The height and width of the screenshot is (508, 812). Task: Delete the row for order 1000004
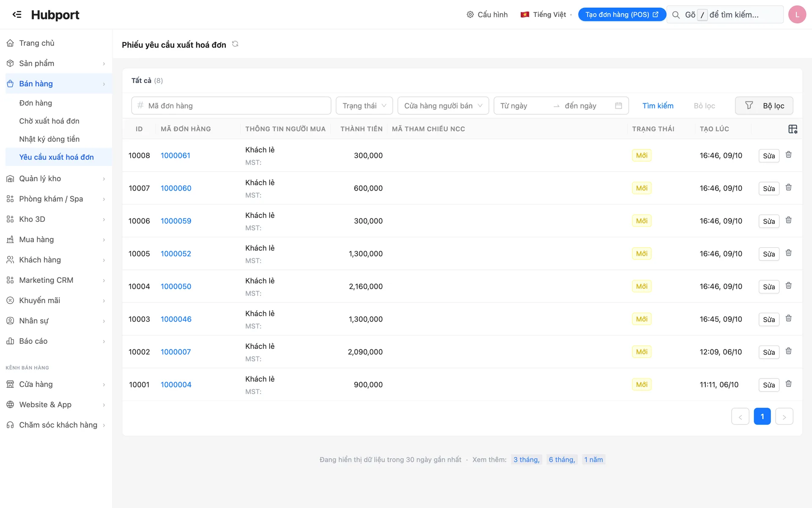tap(789, 384)
